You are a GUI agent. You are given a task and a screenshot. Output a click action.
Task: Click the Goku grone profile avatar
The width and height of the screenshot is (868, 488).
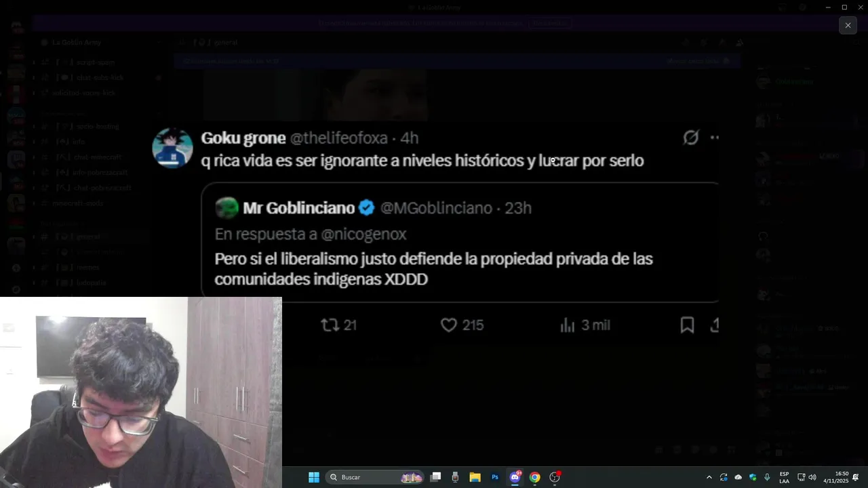pos(172,148)
